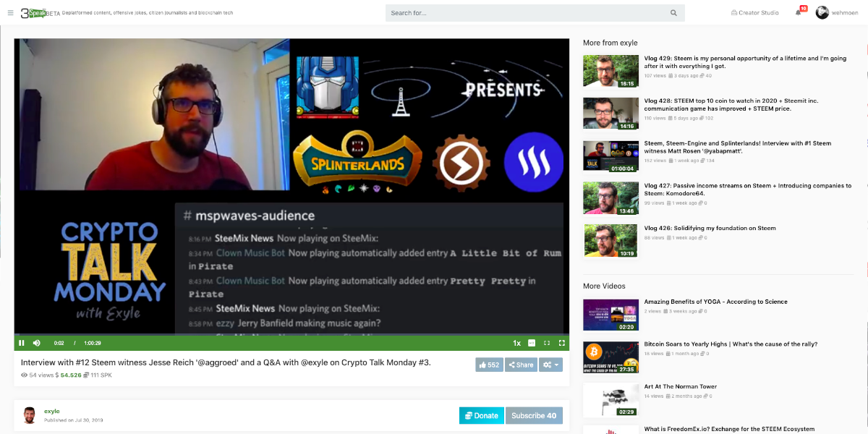Open Amazing Benefits of YOGA thumbnail
The image size is (868, 434).
pos(610,315)
